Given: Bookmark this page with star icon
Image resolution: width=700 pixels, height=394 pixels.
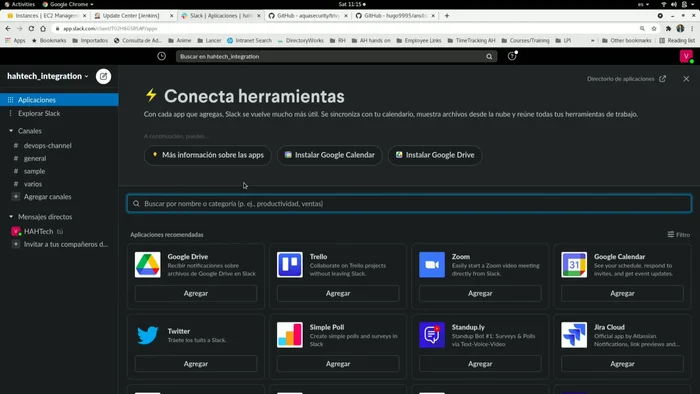Looking at the screenshot, I should point(654,29).
